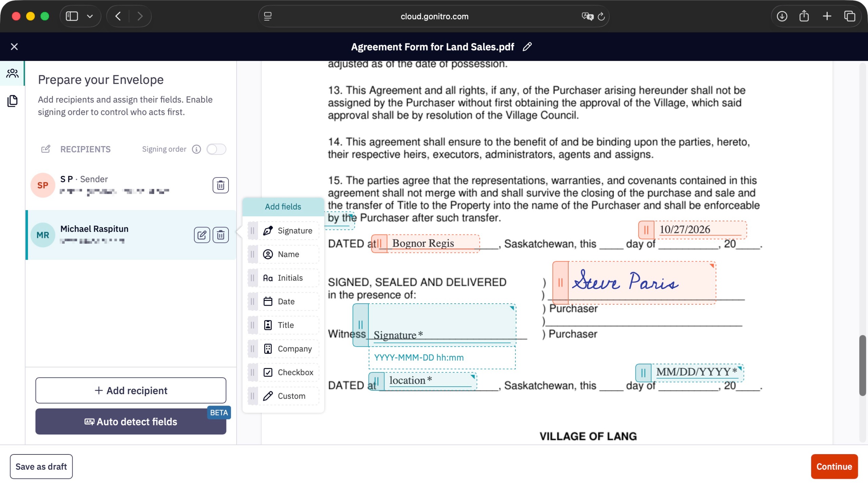Screen dimensions: 868x488
Task: Select the Date field in Add fields
Action: click(283, 302)
